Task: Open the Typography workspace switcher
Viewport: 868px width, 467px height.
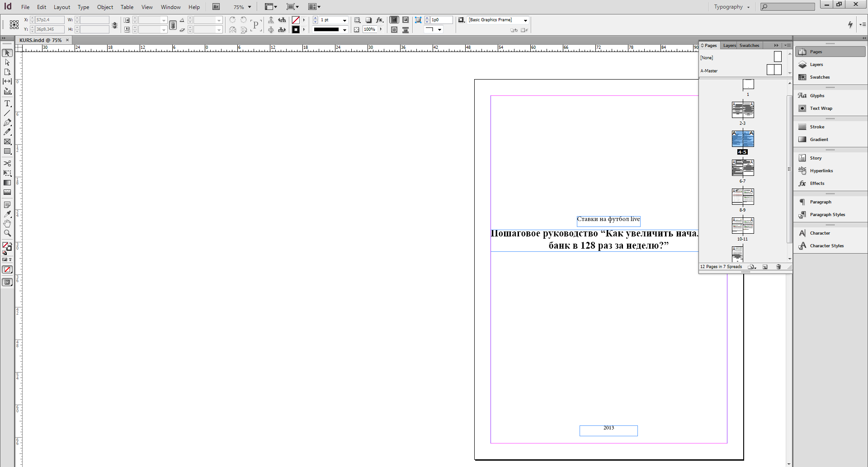Action: [731, 7]
